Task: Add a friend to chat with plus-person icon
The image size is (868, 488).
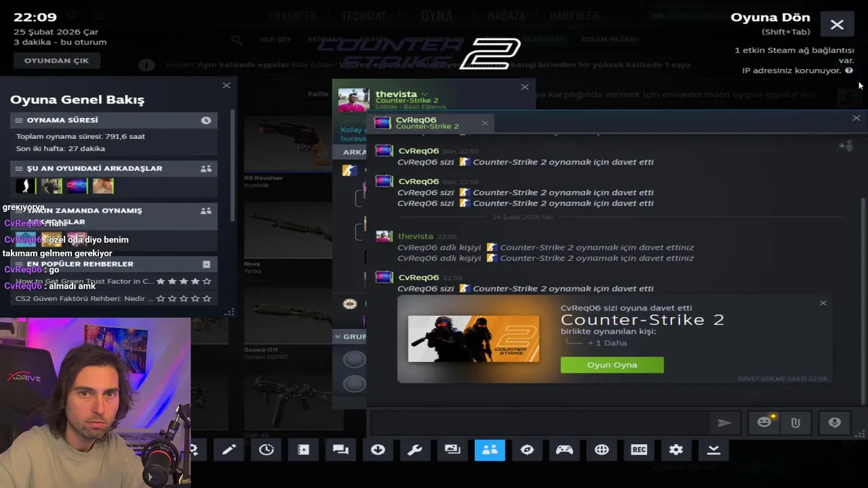Action: (x=846, y=145)
